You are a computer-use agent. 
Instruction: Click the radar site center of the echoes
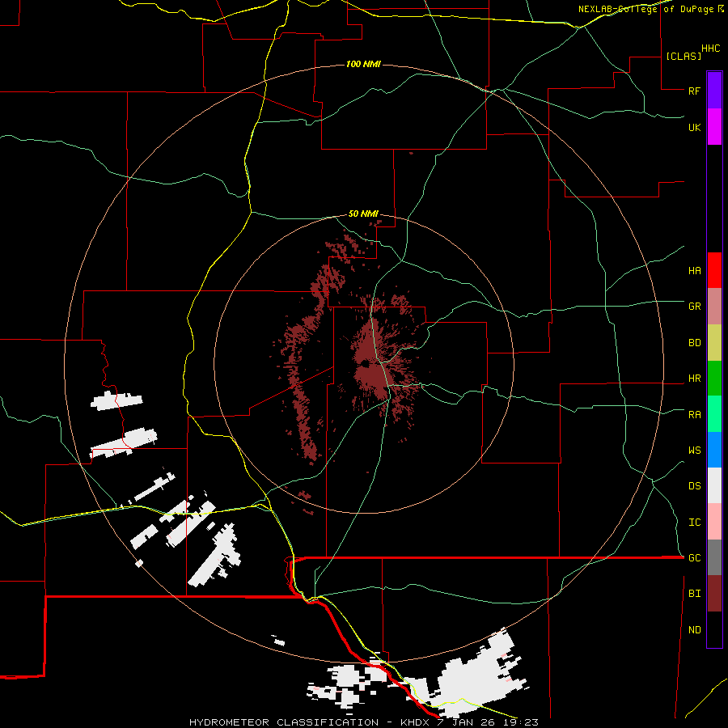[x=365, y=363]
